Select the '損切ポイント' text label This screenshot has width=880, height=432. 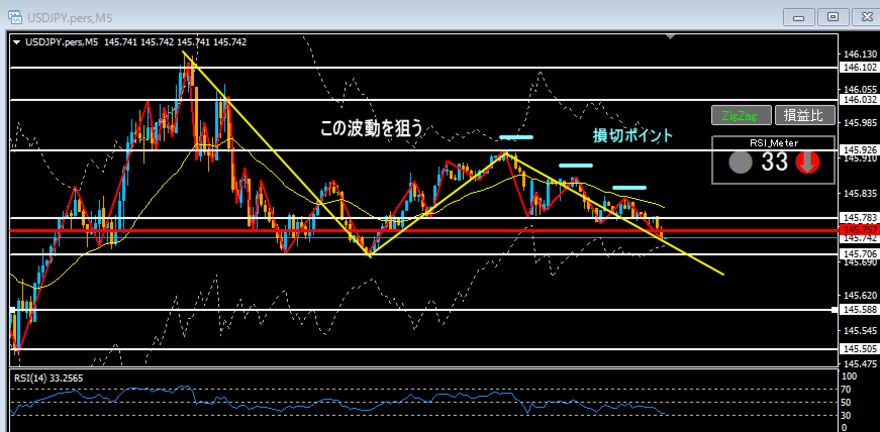(x=633, y=135)
